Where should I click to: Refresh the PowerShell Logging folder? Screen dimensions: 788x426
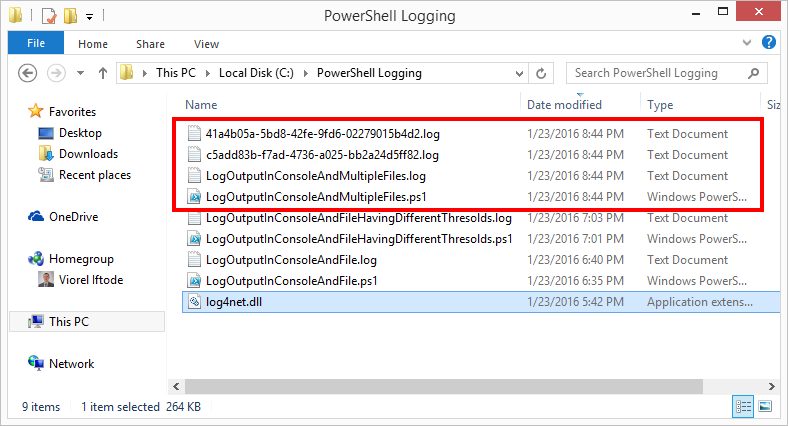pos(541,73)
